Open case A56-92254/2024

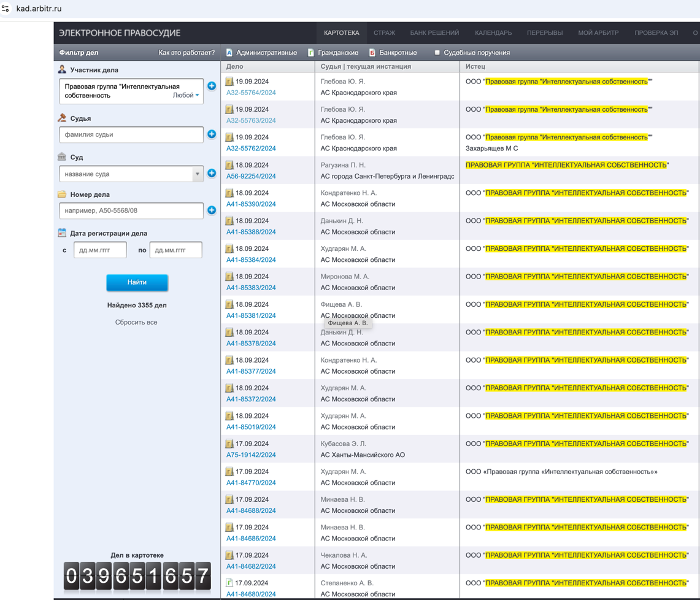coord(251,176)
